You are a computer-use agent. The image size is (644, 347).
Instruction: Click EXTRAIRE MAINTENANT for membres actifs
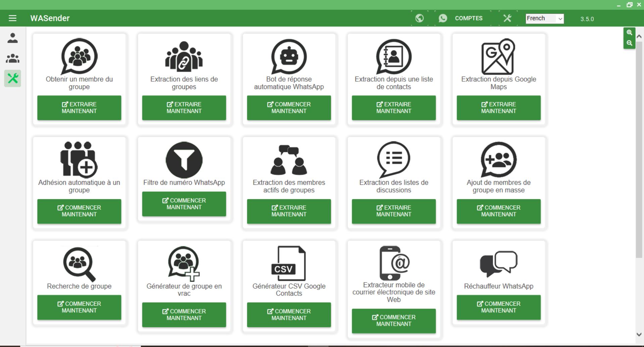[289, 211]
